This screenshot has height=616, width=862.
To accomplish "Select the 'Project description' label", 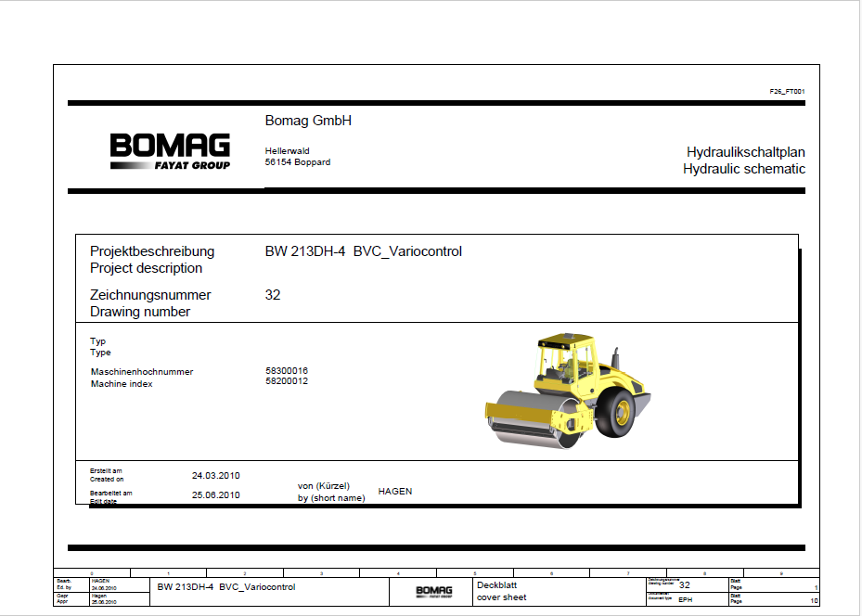I will tap(147, 268).
